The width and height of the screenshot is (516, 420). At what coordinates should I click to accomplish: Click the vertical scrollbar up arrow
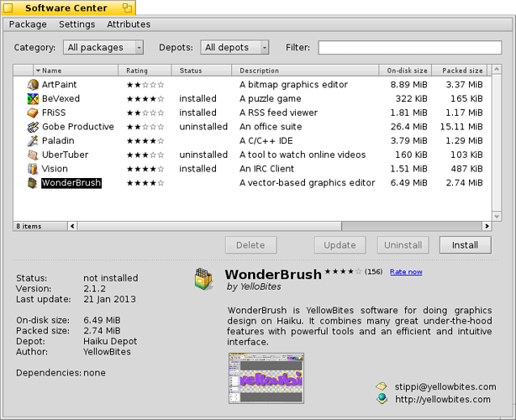(x=497, y=69)
